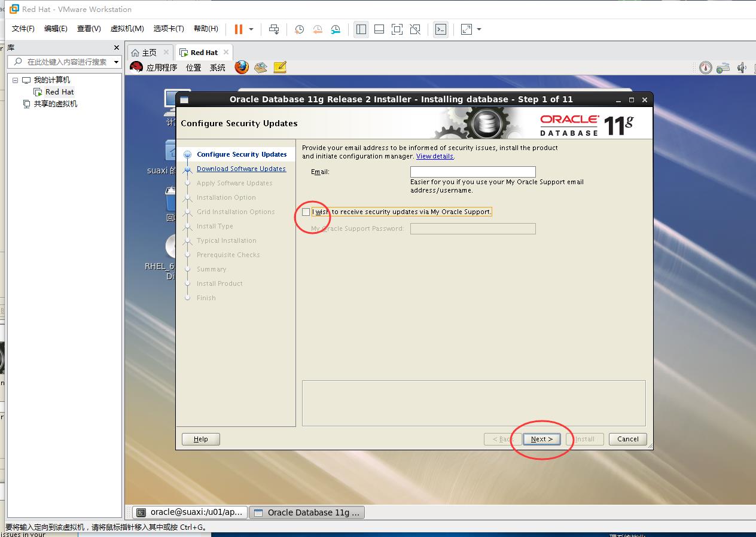Revert the virtual machine to a snapshot
Image resolution: width=756 pixels, height=537 pixels.
tap(318, 29)
